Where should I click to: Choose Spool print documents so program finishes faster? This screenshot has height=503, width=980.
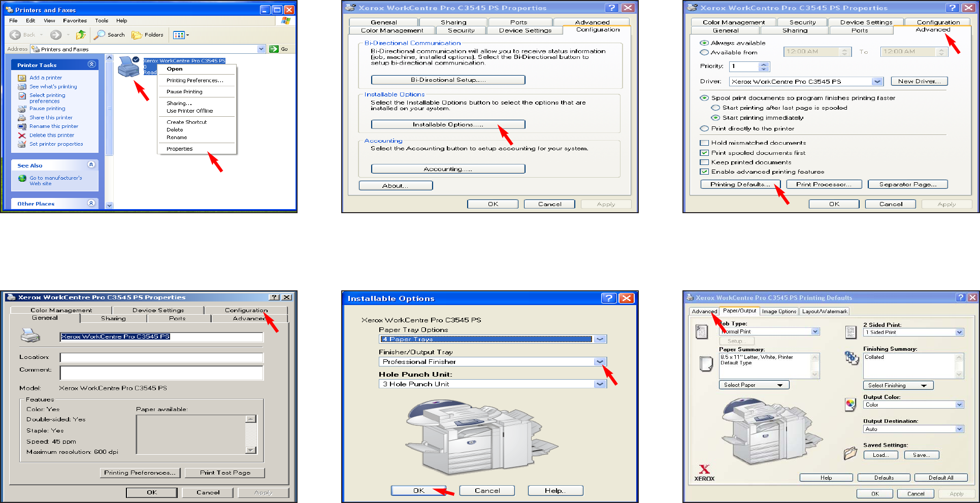click(x=704, y=98)
